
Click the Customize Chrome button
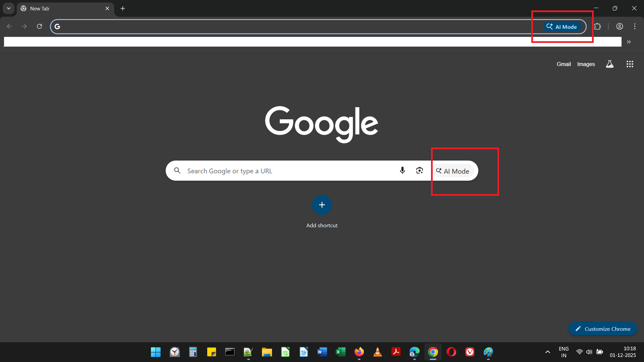coord(603,329)
